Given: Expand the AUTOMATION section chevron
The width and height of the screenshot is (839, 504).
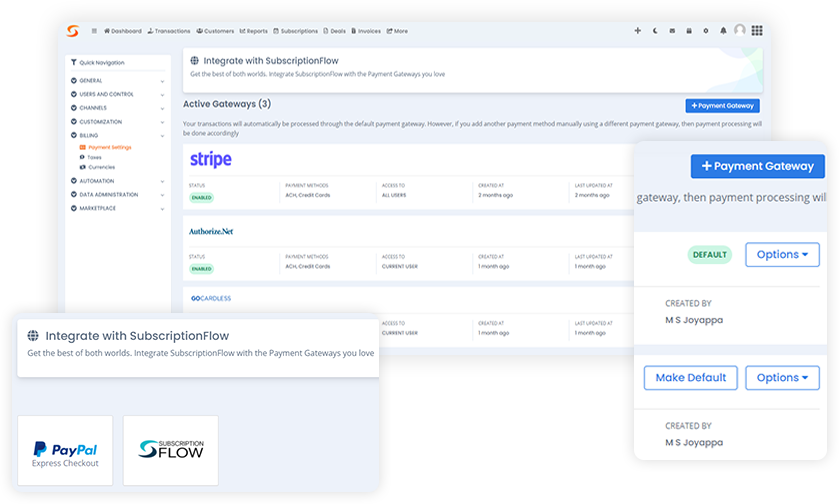Looking at the screenshot, I should coord(162,181).
